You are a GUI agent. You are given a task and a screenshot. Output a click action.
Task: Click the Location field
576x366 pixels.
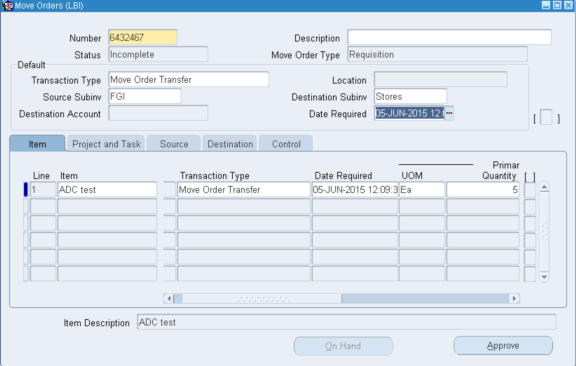440,80
